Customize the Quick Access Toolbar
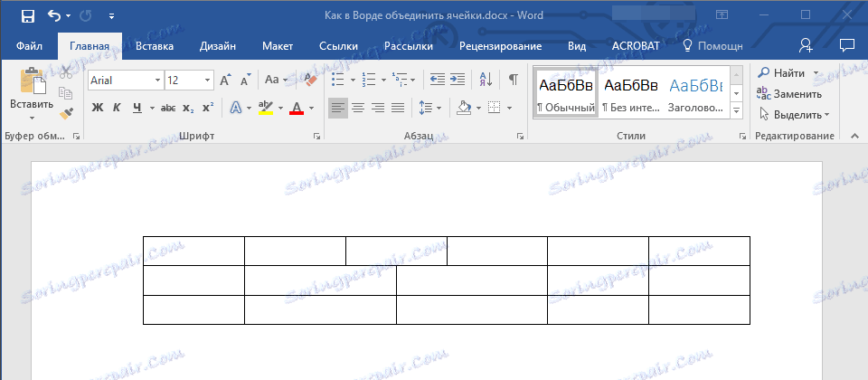 [x=111, y=16]
